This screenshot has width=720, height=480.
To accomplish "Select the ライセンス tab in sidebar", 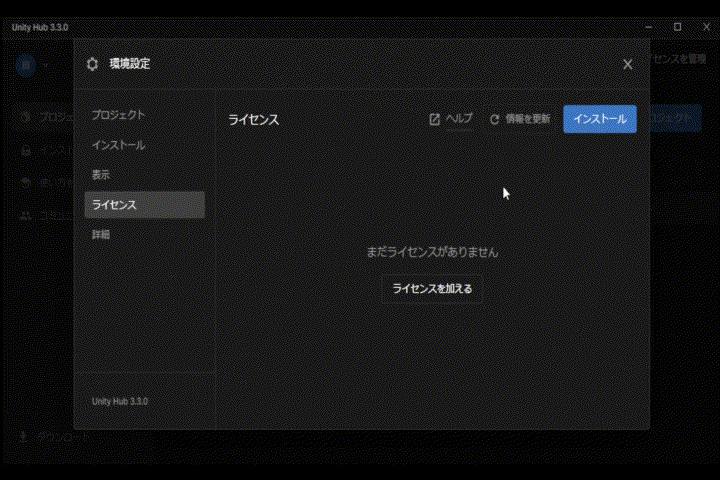I will (x=145, y=205).
